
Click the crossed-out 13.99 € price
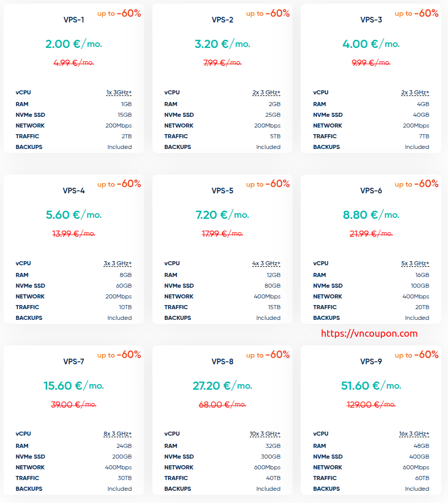(73, 234)
